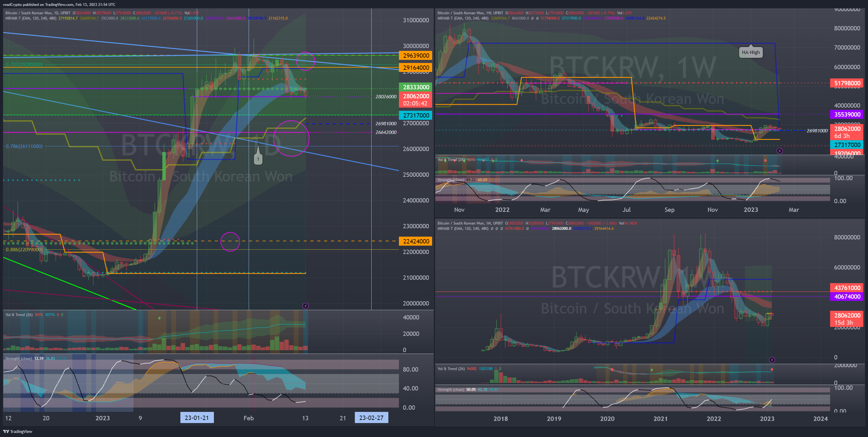
Task: Click the daily 'Vol & Trend (26)' indicator title
Action: click(x=19, y=315)
